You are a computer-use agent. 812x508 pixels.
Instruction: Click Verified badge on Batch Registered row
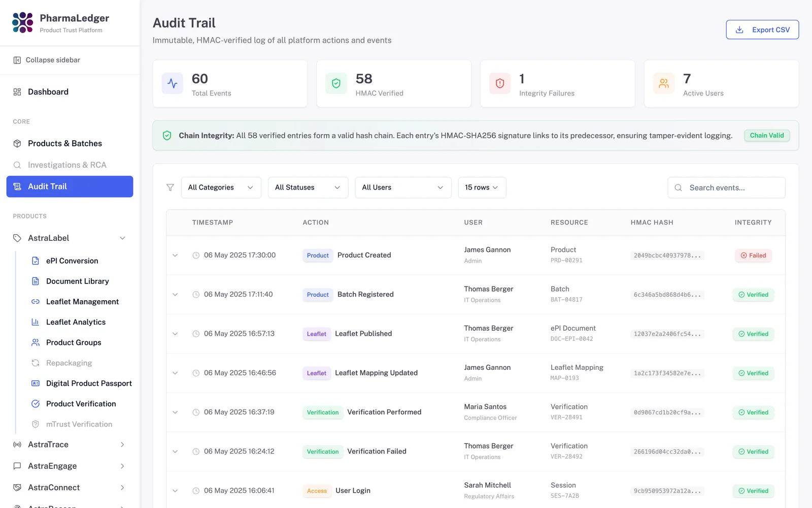point(753,295)
